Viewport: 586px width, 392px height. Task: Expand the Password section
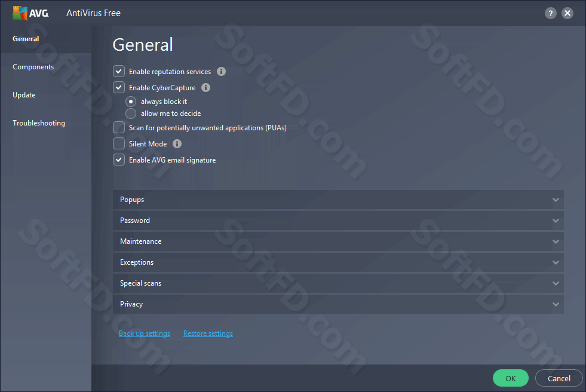[x=338, y=220]
